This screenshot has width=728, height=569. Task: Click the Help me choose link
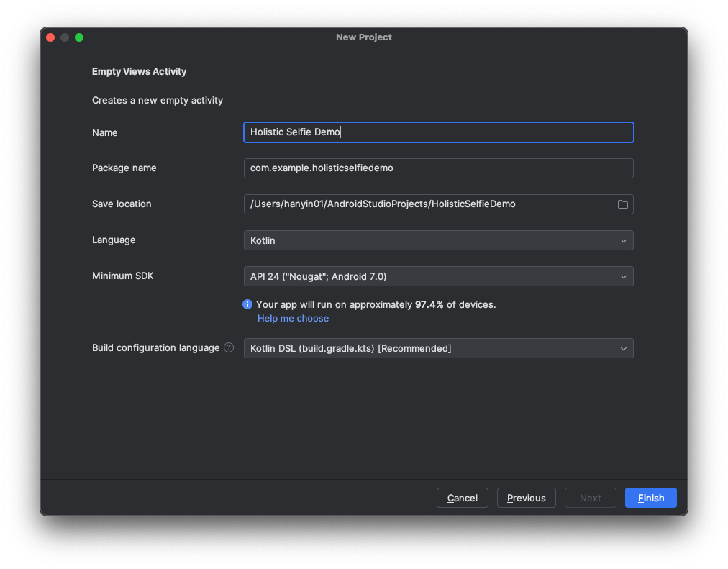pos(293,318)
